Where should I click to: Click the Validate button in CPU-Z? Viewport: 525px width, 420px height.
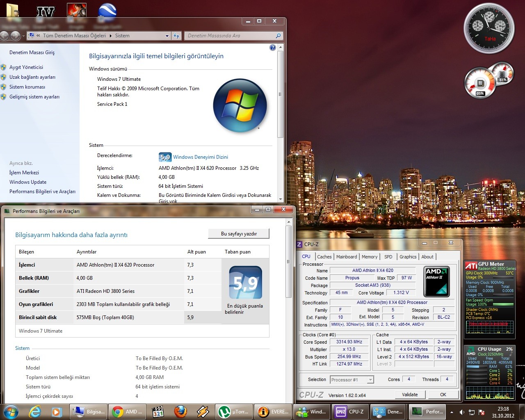[410, 395]
